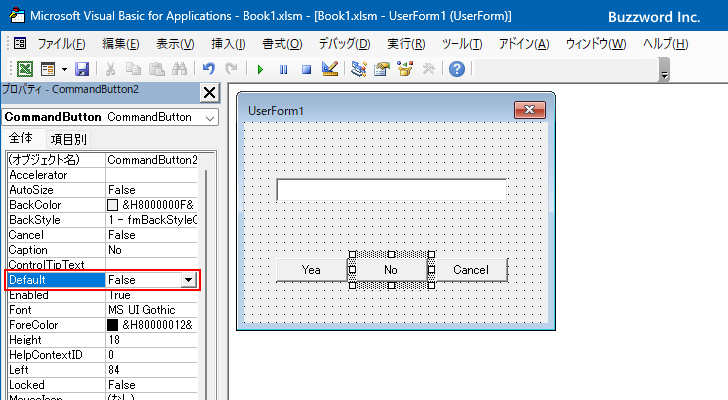Select the HelpContextID property
This screenshot has height=400, width=728.
(x=102, y=355)
